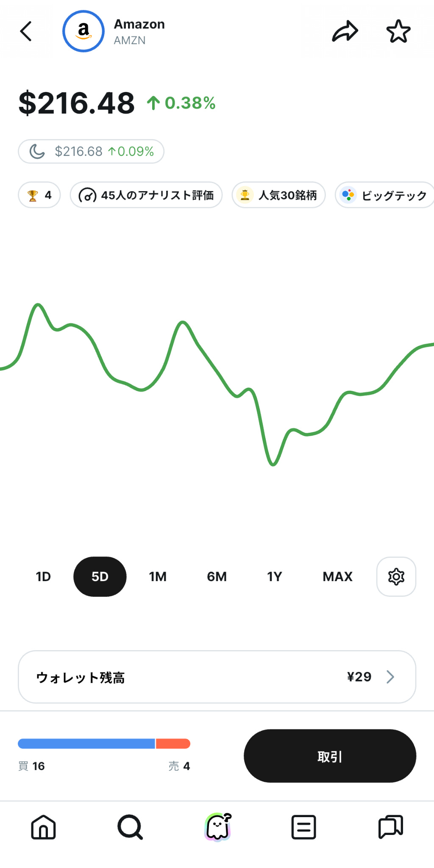
Task: Tap the moon icon showing after-hours price
Action: tap(91, 151)
